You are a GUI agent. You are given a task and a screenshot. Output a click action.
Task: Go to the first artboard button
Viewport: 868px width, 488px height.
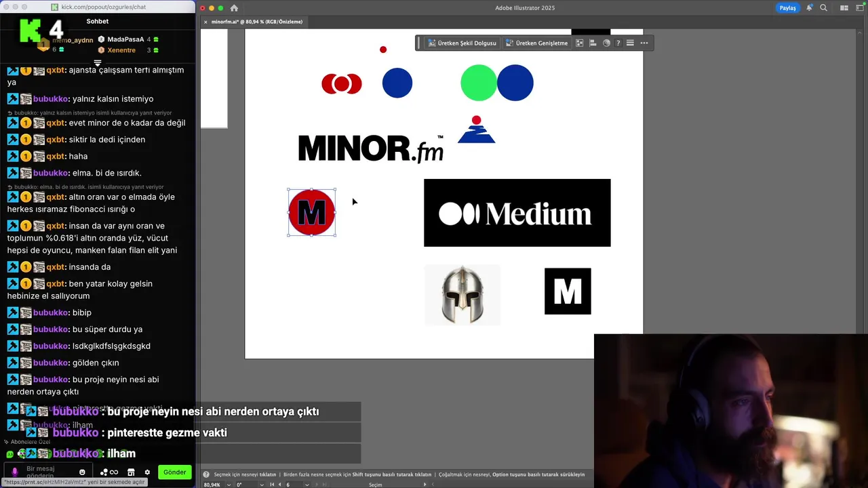click(272, 485)
